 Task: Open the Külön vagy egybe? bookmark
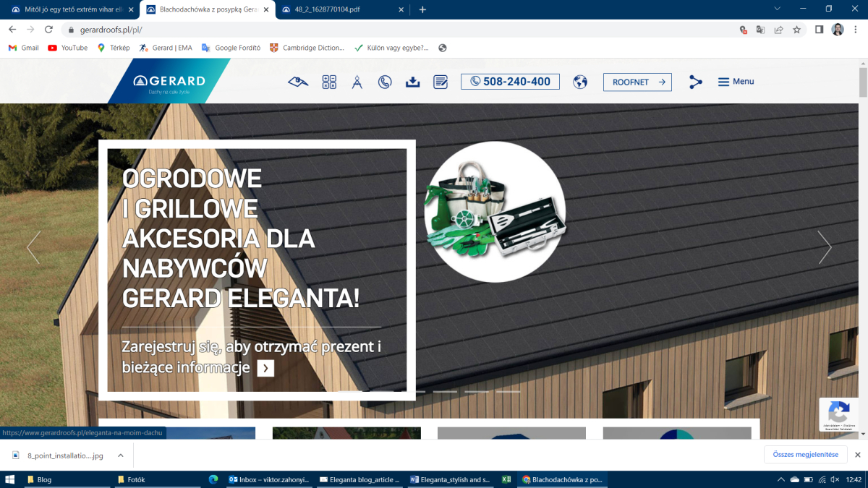[391, 48]
